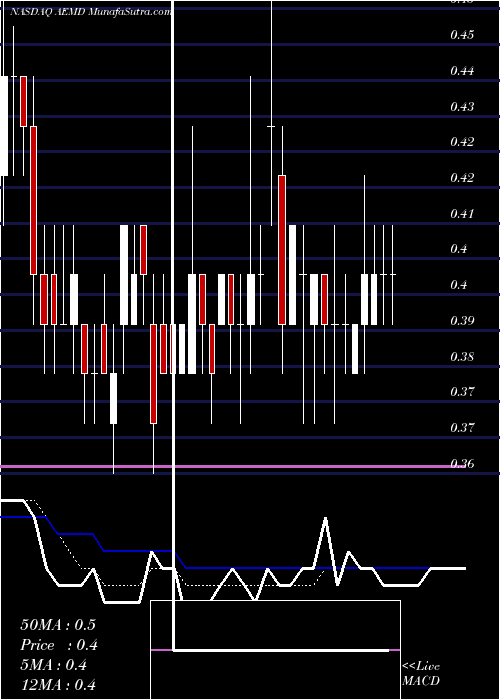Click the 0.44 price axis label

pyautogui.click(x=462, y=71)
